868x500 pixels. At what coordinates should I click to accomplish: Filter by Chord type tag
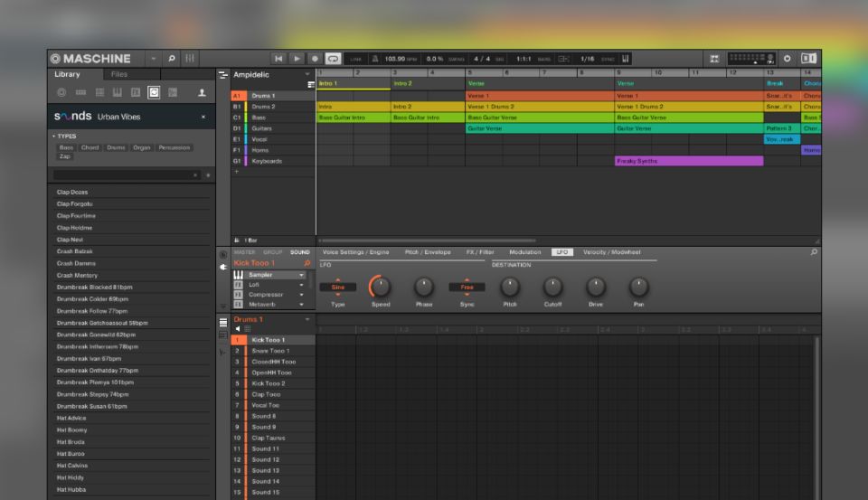pyautogui.click(x=90, y=148)
